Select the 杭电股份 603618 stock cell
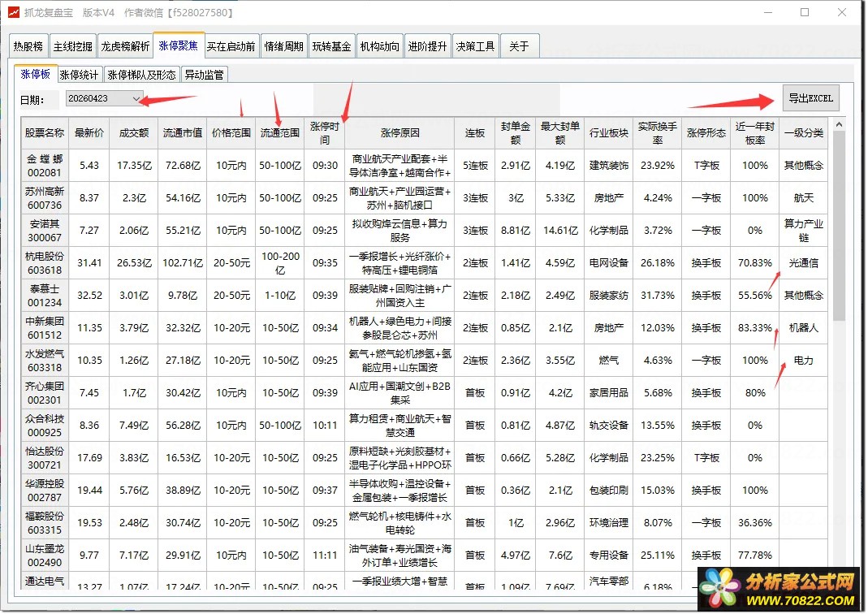The image size is (868, 614). (44, 263)
